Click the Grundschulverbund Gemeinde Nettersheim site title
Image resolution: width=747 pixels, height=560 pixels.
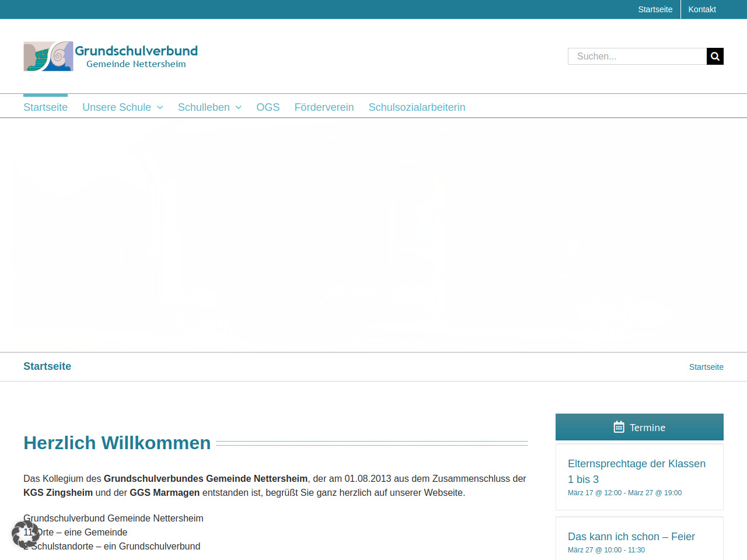click(136, 57)
